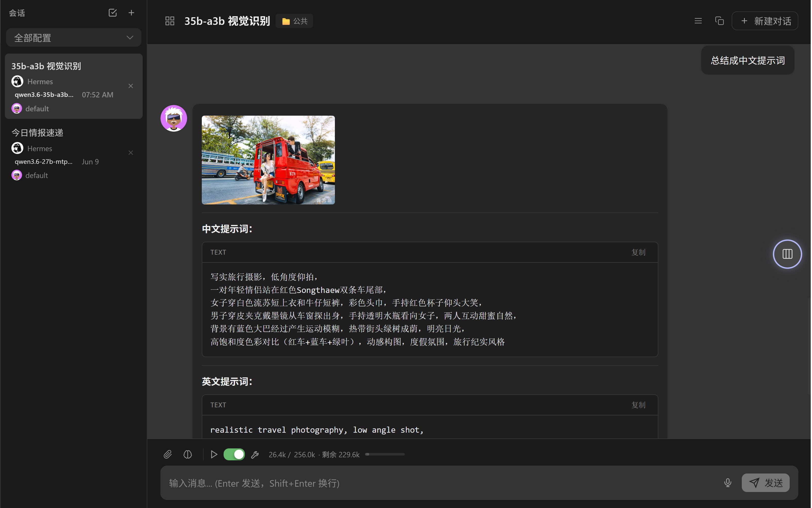Click the TEXT label of the Chinese code block
The image size is (812, 508).
(x=218, y=252)
